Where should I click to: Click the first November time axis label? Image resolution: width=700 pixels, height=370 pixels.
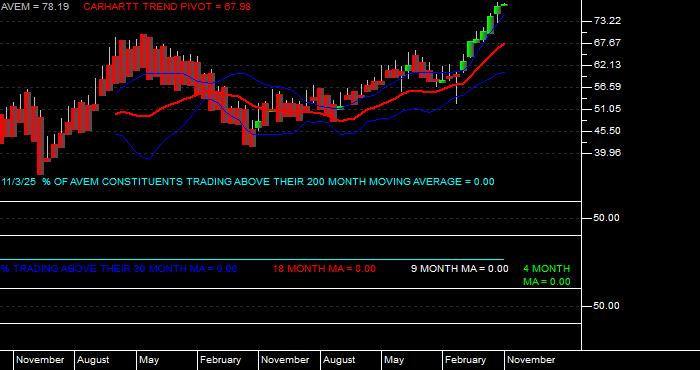point(40,360)
